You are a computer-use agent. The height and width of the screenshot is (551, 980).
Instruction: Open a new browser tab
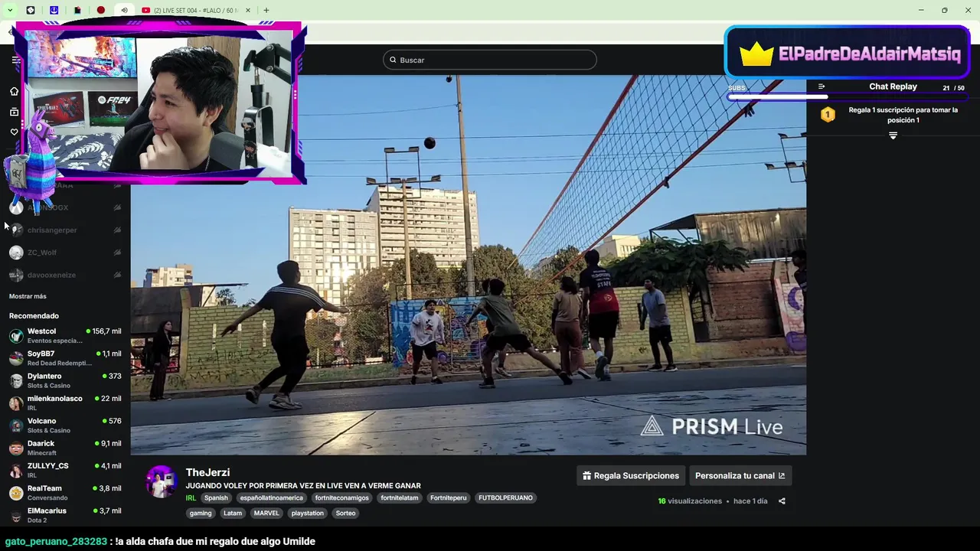coord(266,10)
